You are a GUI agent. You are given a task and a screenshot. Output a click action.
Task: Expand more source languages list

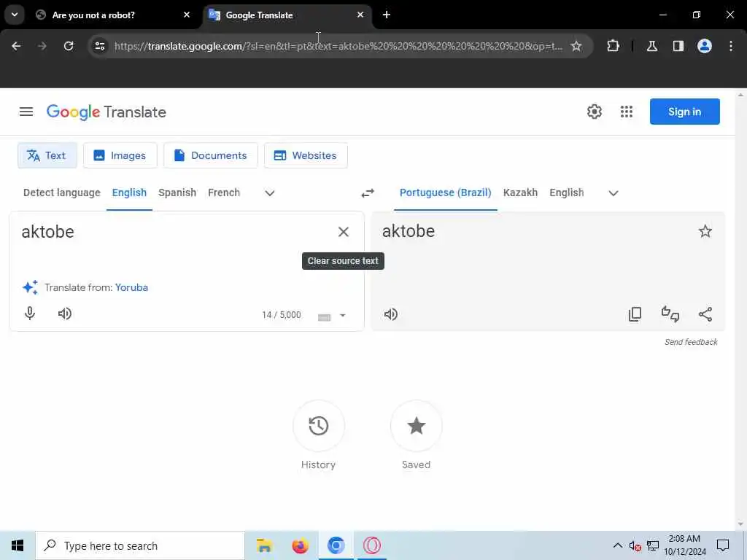coord(270,192)
